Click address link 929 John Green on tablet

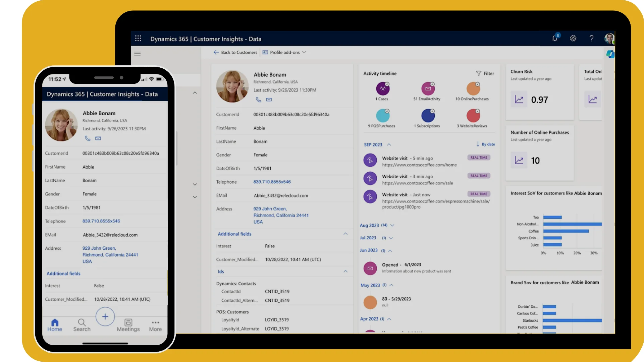tap(281, 215)
